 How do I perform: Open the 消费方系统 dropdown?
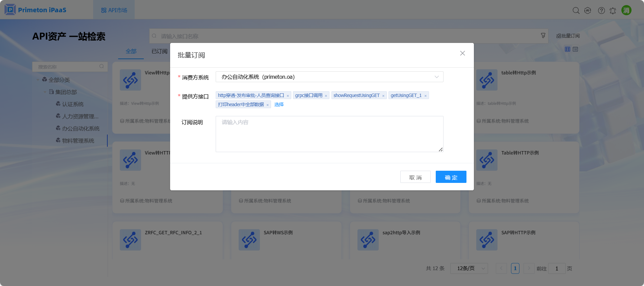[329, 77]
